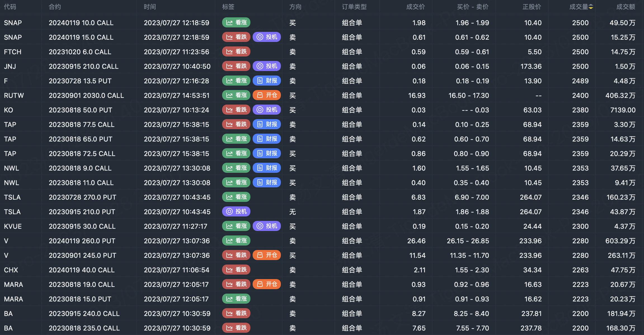The height and width of the screenshot is (335, 644).
Task: Click 看涨 tag in NWL 9.0 CALL row
Action: click(236, 168)
